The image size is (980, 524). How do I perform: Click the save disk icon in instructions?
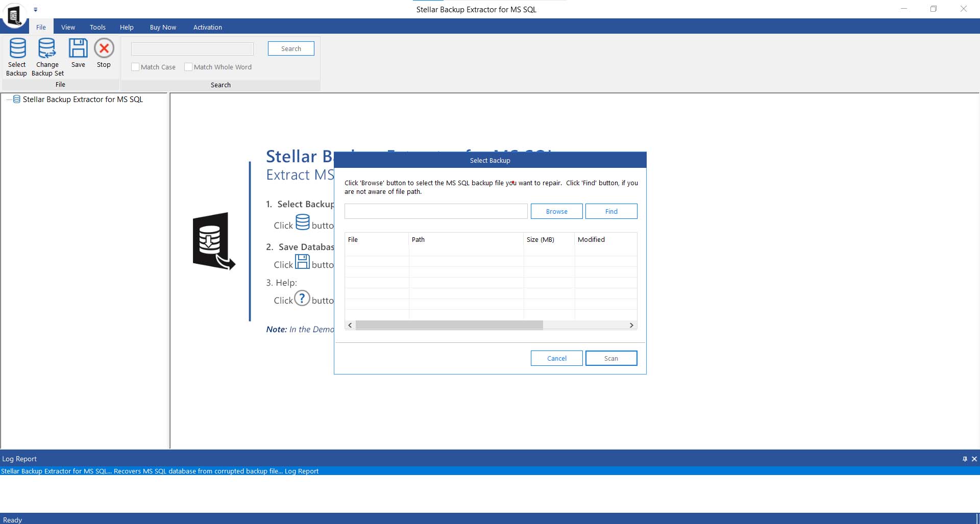[302, 262]
